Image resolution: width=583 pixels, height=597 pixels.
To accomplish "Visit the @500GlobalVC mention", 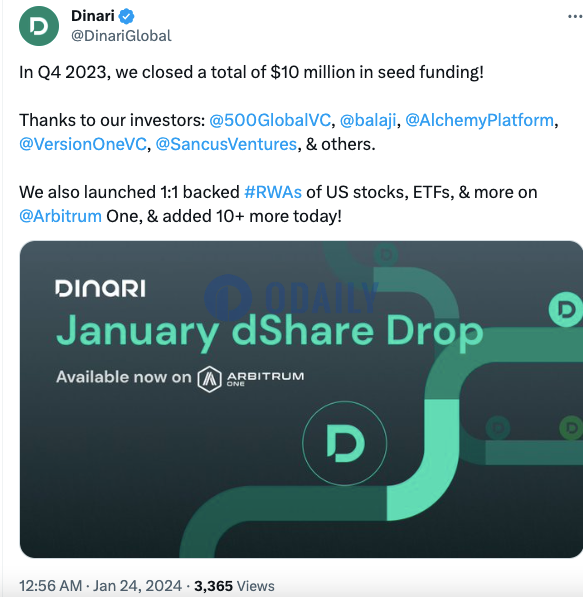I will [x=270, y=120].
